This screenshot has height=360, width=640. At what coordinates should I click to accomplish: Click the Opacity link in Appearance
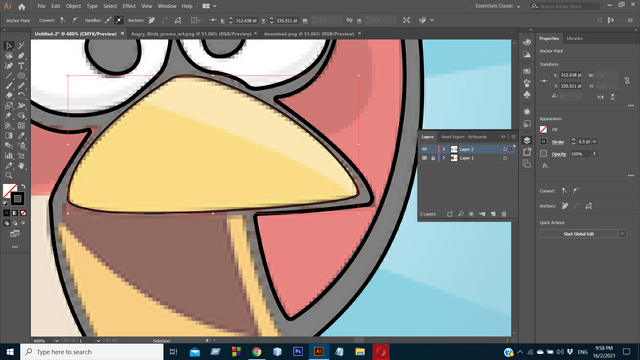559,154
